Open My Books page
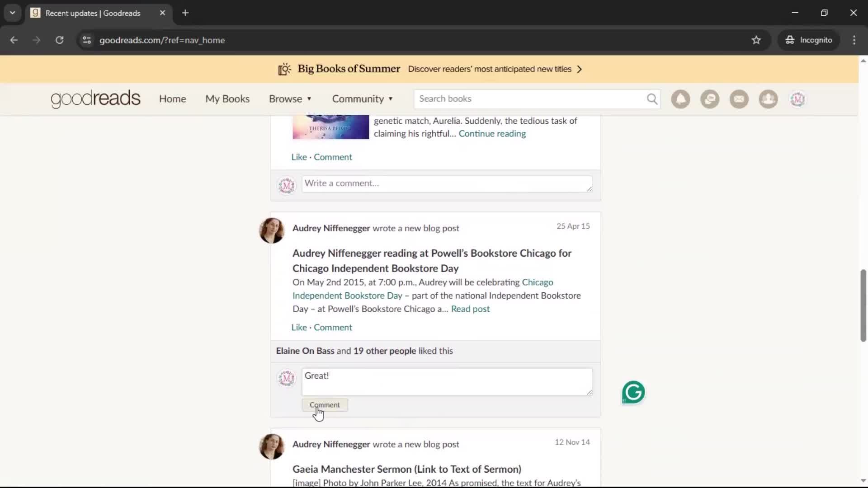The width and height of the screenshot is (868, 488). [x=227, y=99]
